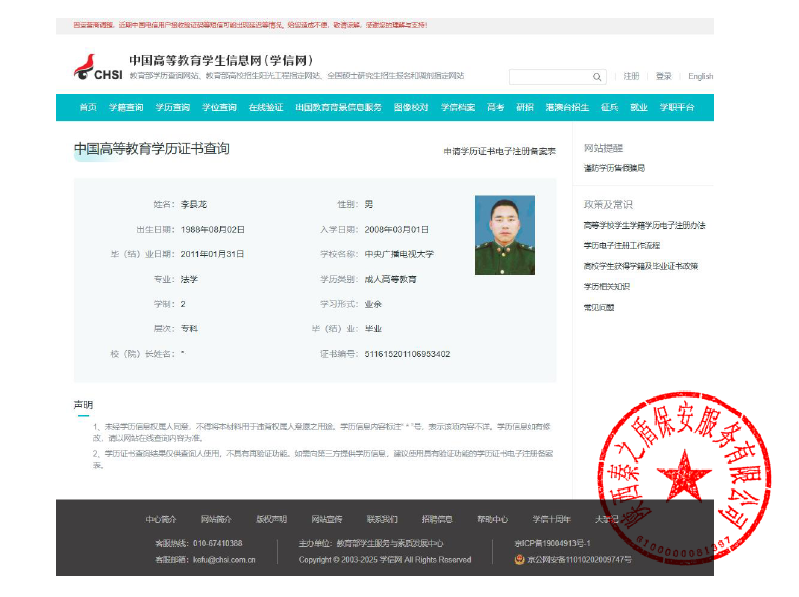This screenshot has width=799, height=597.
Task: Select enrollment date 2008年03月01日
Action: pos(396,229)
